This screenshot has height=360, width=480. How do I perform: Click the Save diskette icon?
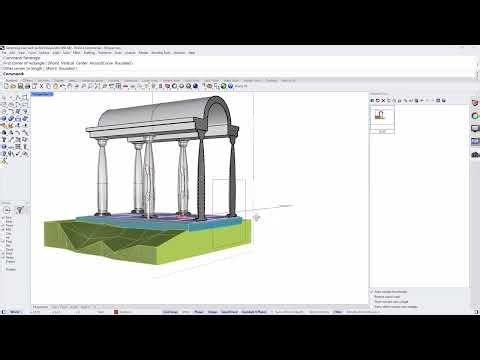(x=20, y=86)
